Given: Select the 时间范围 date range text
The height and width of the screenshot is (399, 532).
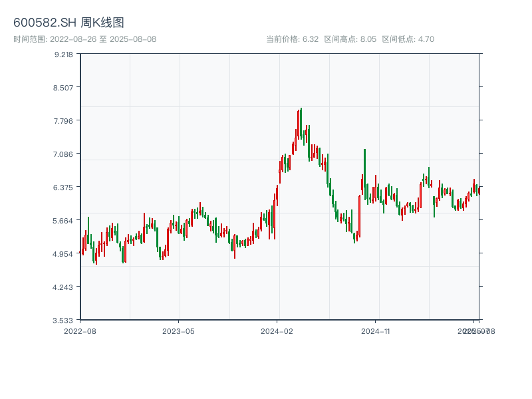Looking at the screenshot, I should (85, 39).
